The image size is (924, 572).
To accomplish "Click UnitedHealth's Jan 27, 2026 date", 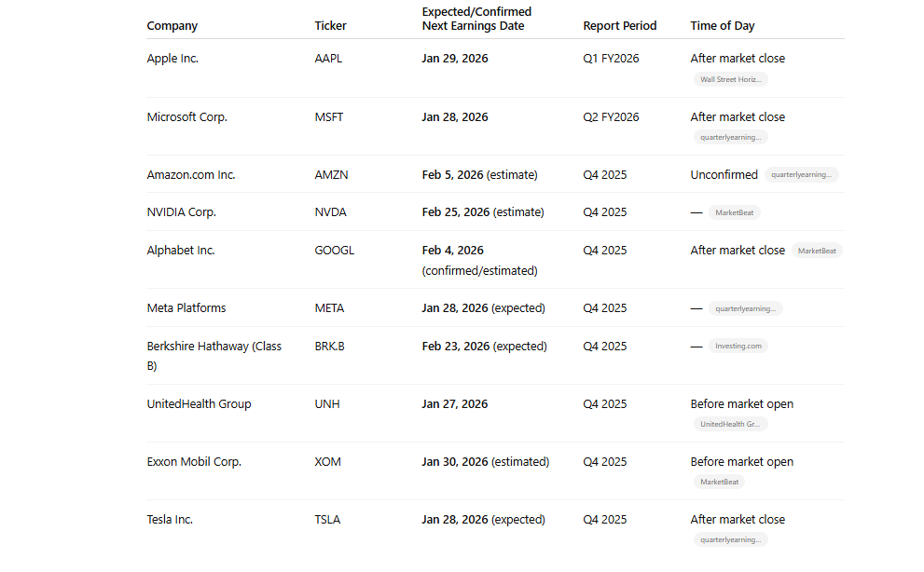I will 455,404.
